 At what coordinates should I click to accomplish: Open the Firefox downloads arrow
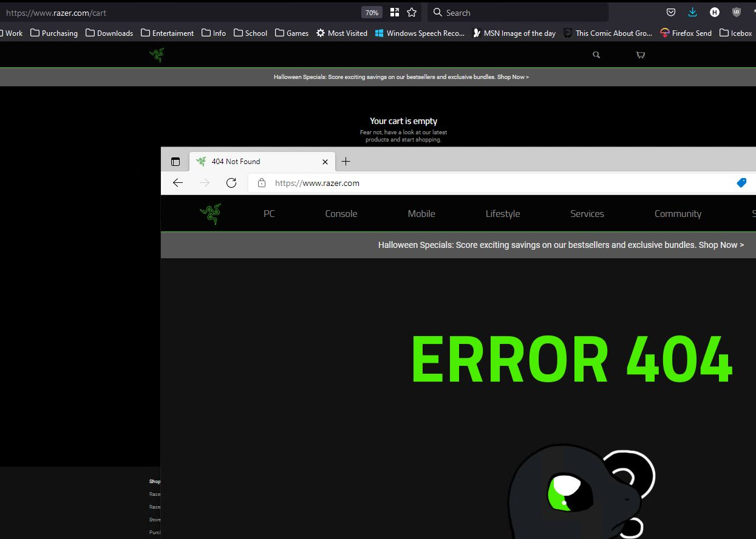[x=692, y=12]
